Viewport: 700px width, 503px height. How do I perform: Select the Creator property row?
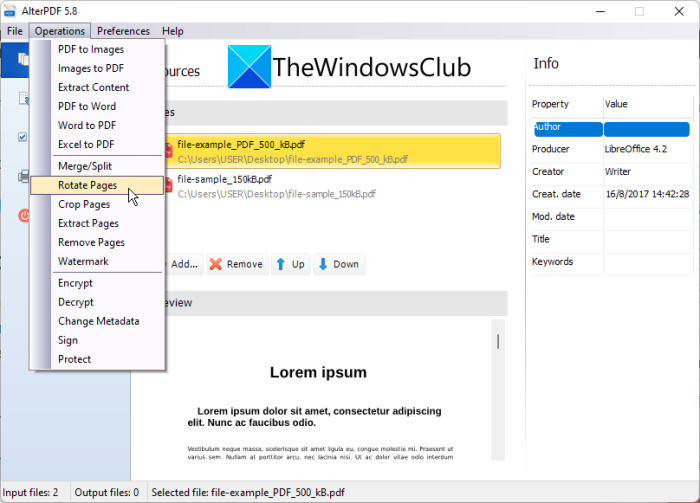pyautogui.click(x=612, y=172)
